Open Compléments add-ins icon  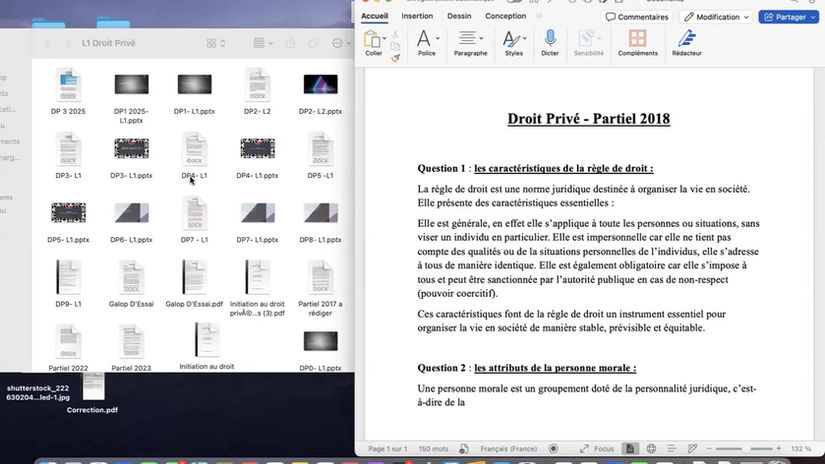(x=637, y=38)
